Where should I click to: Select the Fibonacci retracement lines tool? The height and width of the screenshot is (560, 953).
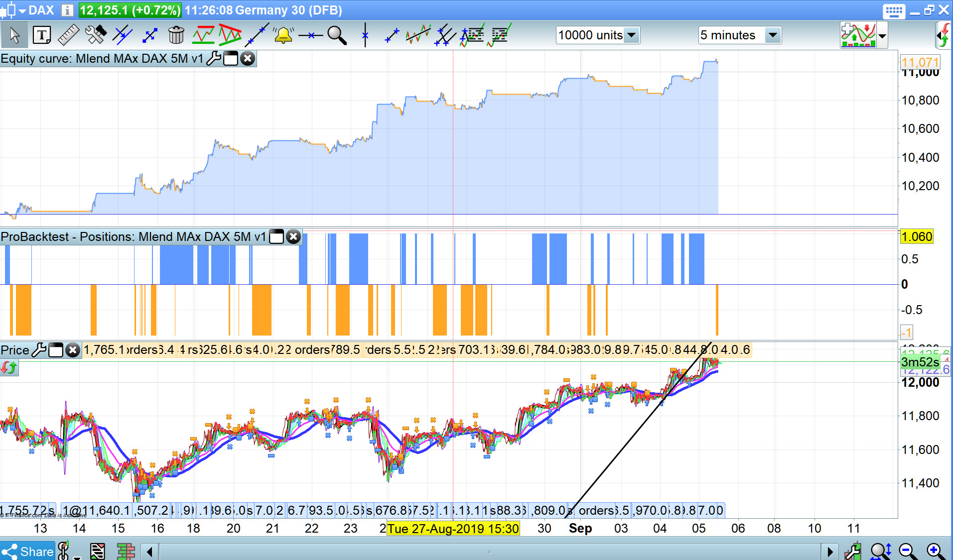472,35
